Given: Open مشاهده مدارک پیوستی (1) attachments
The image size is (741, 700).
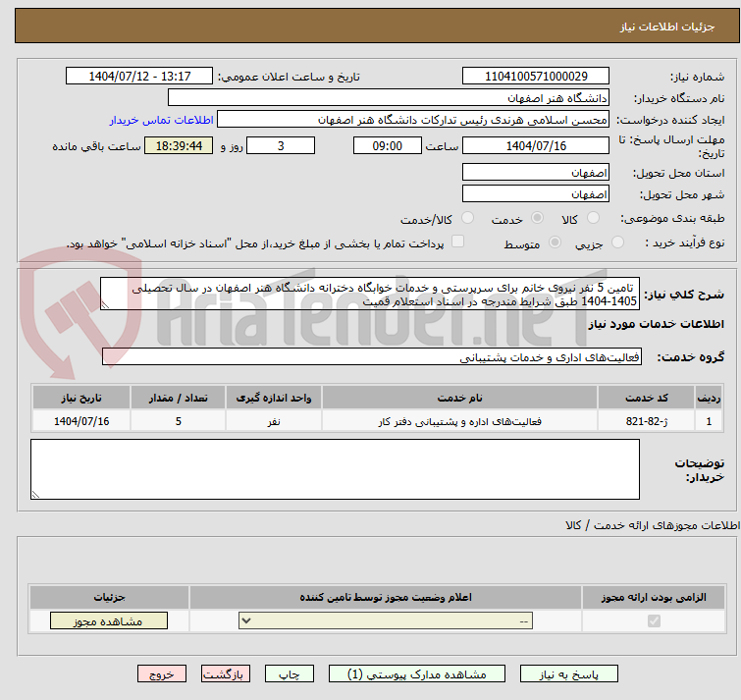Looking at the screenshot, I should coord(417,674).
